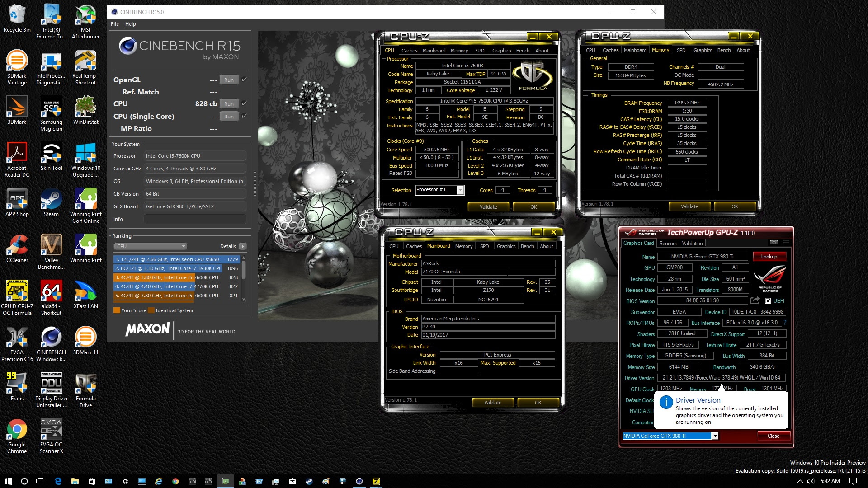This screenshot has width=868, height=488.
Task: Open the GPU-Z hamburger menu icon
Action: click(786, 242)
